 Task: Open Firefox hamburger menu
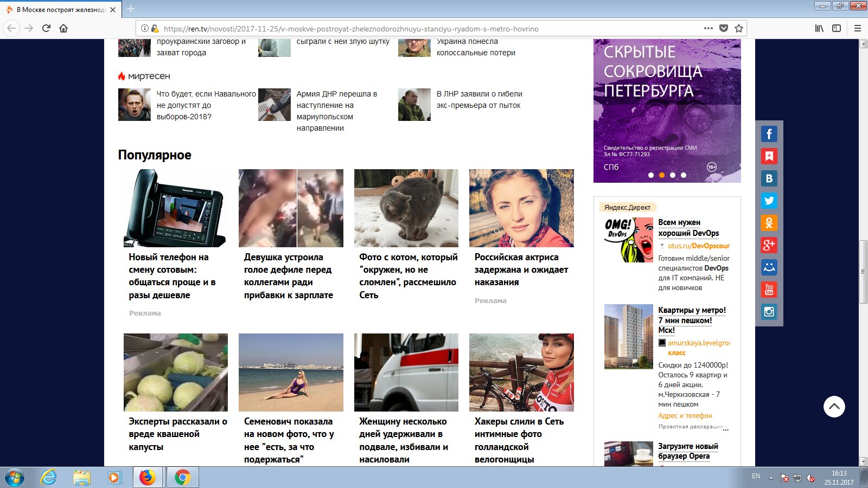click(858, 28)
